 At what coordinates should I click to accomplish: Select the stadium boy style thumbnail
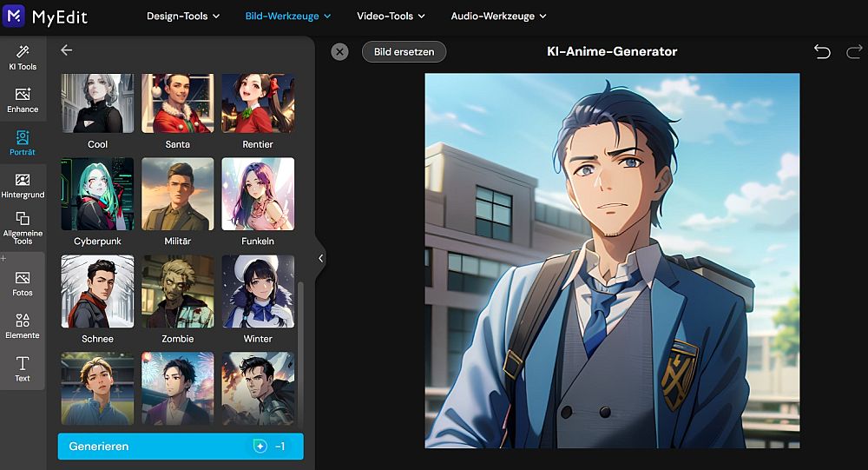[x=97, y=388]
